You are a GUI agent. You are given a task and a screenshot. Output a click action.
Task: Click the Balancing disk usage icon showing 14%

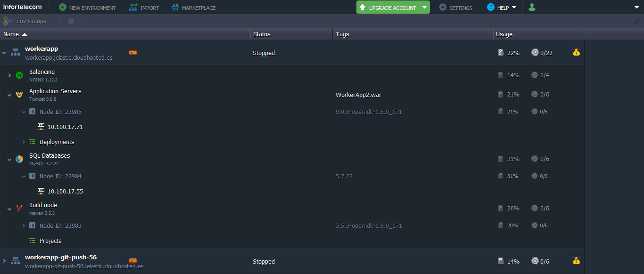(501, 75)
